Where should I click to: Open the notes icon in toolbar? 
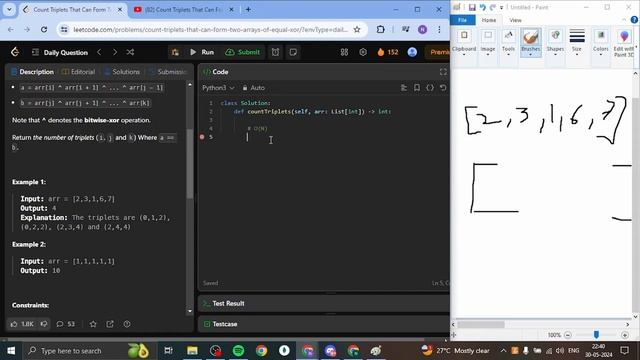tap(293, 52)
